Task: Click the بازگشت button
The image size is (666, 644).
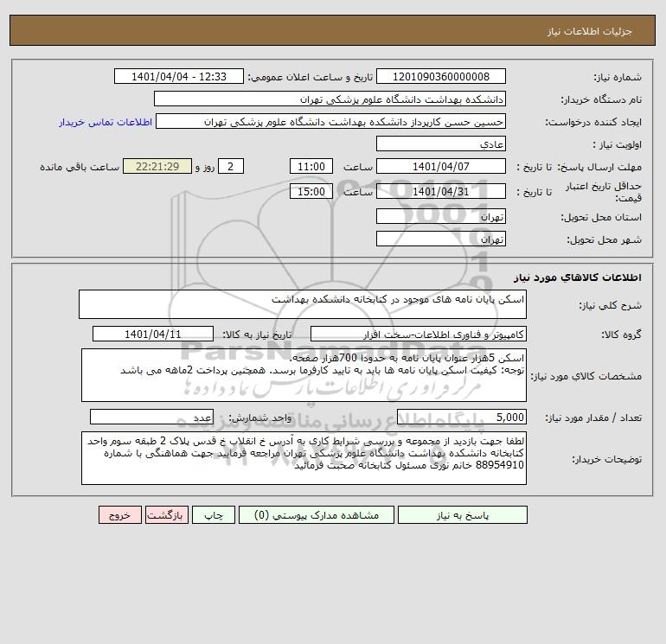Action: (x=166, y=515)
